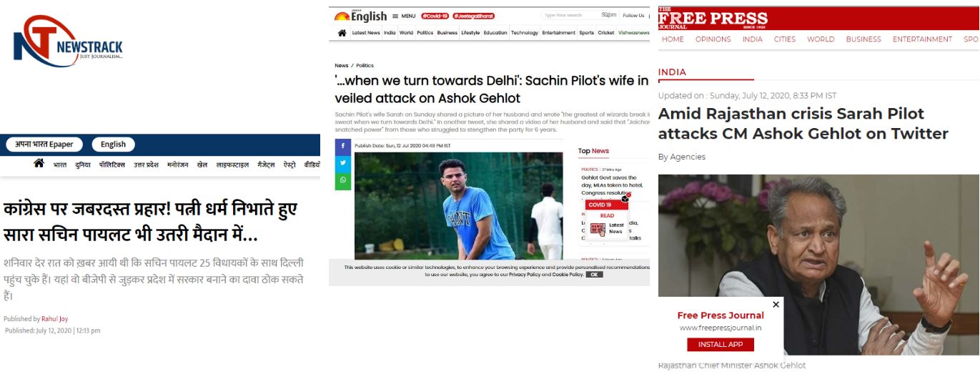Image resolution: width=980 pixels, height=382 pixels.
Task: Select the ENTERTAINMENT menu in Free Press
Action: 922,39
